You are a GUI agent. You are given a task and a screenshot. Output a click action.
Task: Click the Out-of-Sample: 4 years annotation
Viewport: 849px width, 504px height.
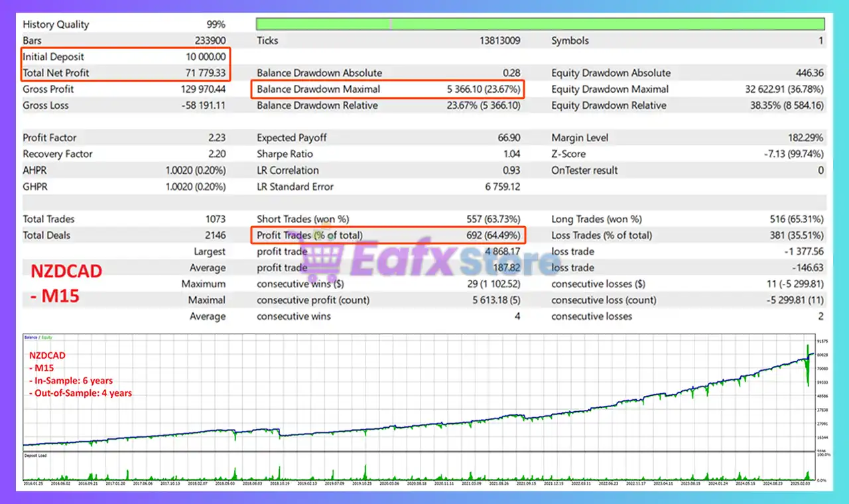pos(80,393)
